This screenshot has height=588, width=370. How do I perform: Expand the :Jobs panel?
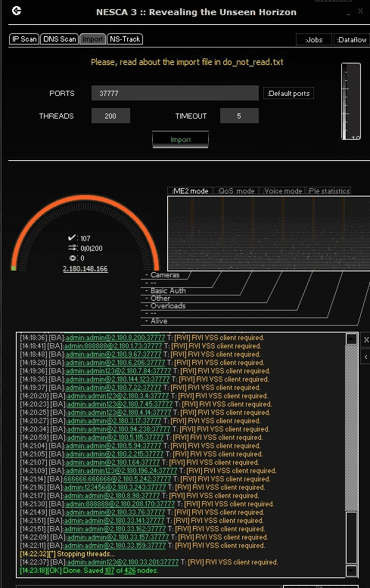pyautogui.click(x=314, y=39)
